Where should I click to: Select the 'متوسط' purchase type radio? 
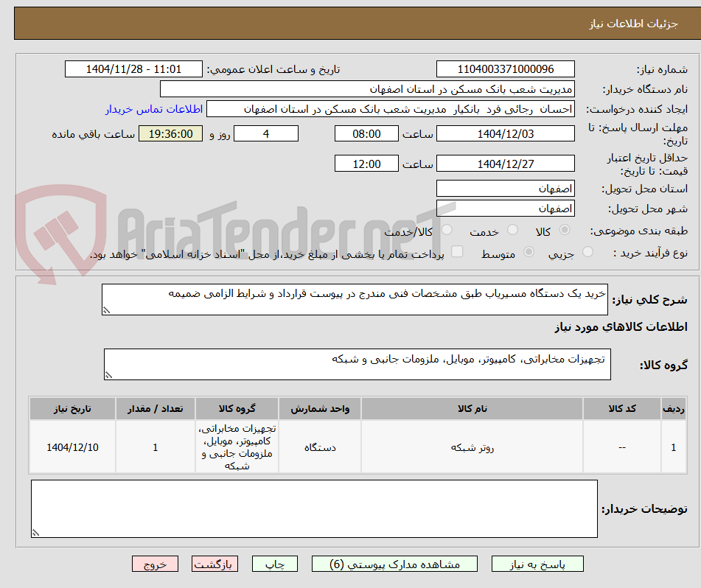pos(529,251)
